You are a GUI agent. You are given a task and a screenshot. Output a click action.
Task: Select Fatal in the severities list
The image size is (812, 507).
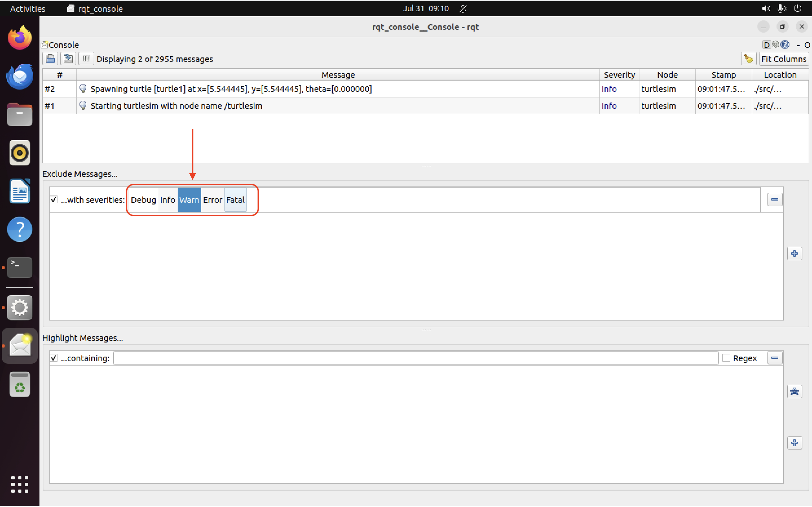pyautogui.click(x=235, y=199)
